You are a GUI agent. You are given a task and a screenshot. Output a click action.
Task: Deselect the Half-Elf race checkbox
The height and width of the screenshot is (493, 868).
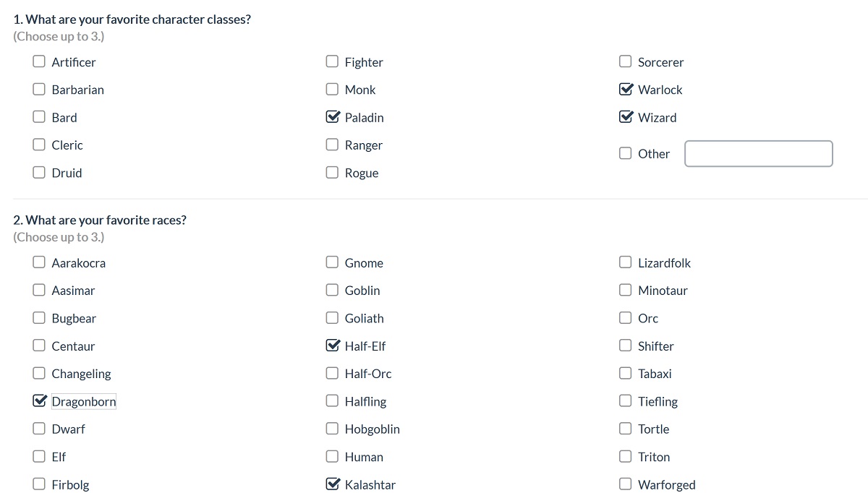tap(332, 346)
